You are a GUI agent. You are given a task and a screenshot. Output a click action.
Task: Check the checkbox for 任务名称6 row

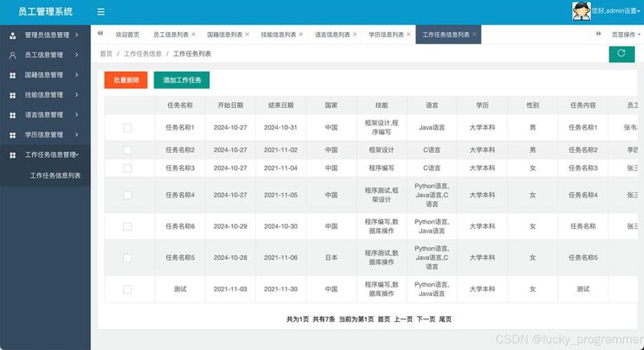pos(128,227)
